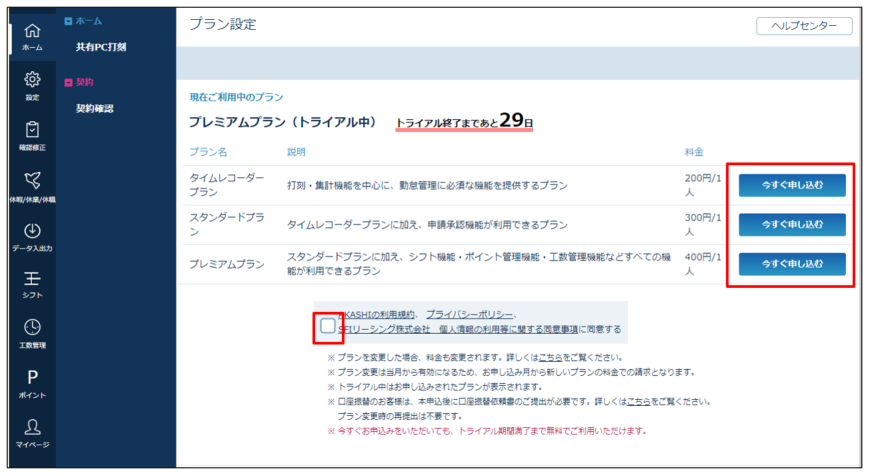Check the terms agreement checkbox
The height and width of the screenshot is (476, 869).
coord(327,326)
